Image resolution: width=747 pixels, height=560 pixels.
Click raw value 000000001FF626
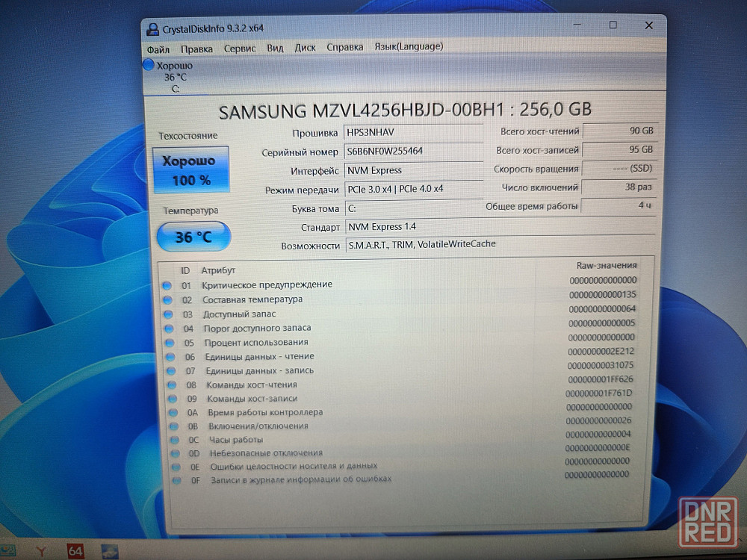pos(601,379)
